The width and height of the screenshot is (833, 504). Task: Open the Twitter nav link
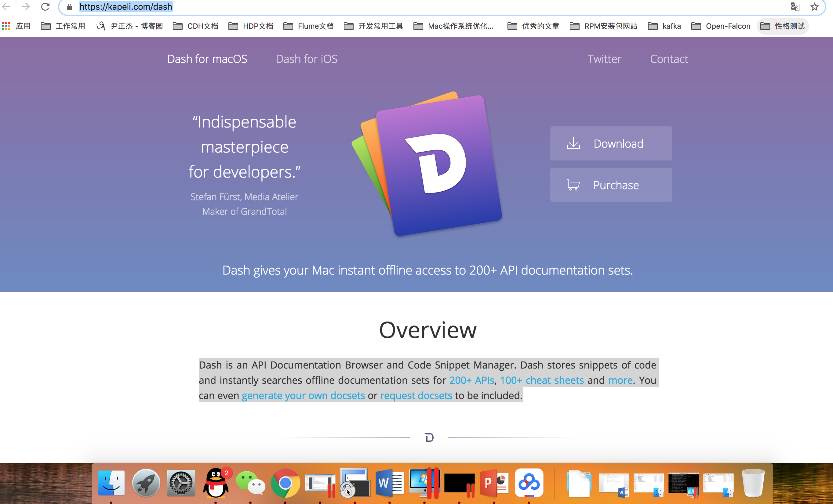click(x=605, y=59)
